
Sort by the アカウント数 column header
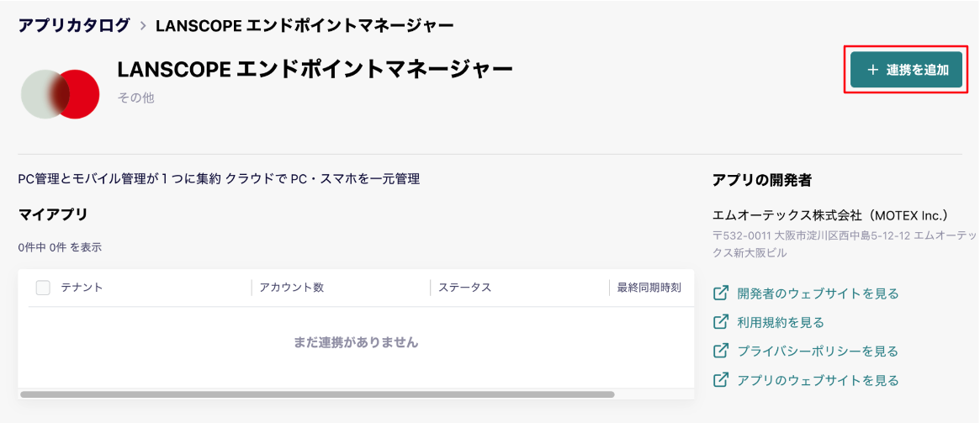pos(292,288)
